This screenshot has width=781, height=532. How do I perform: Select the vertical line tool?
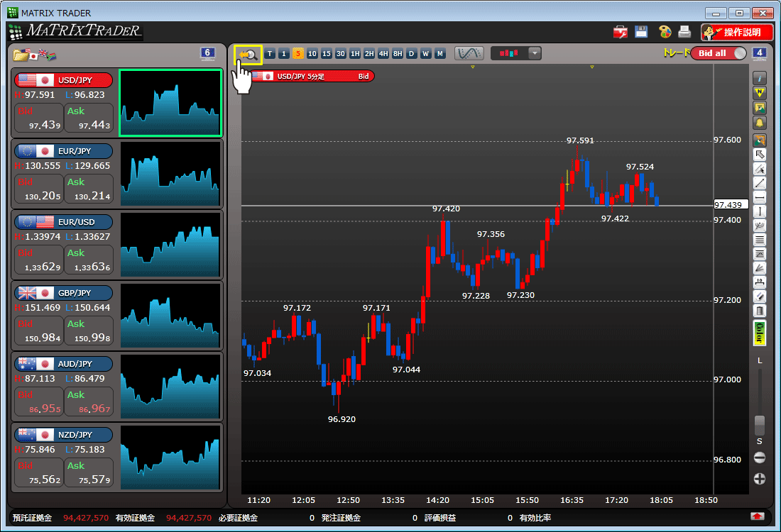760,211
